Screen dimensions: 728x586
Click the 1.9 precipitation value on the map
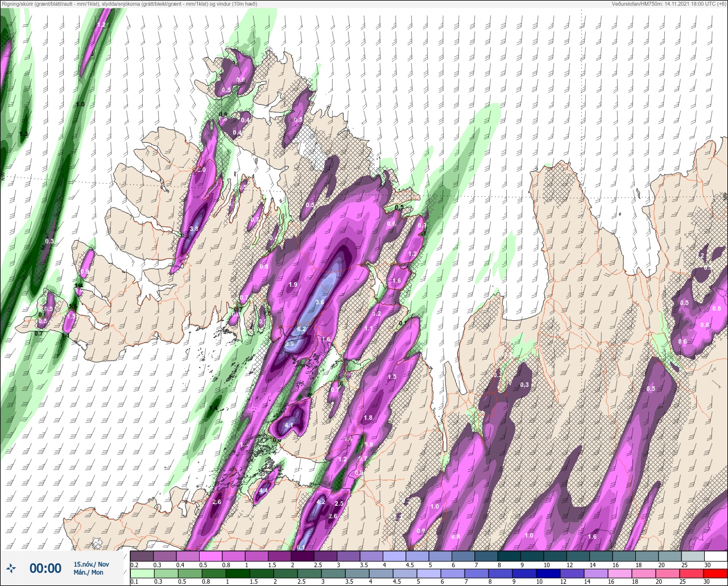click(293, 284)
